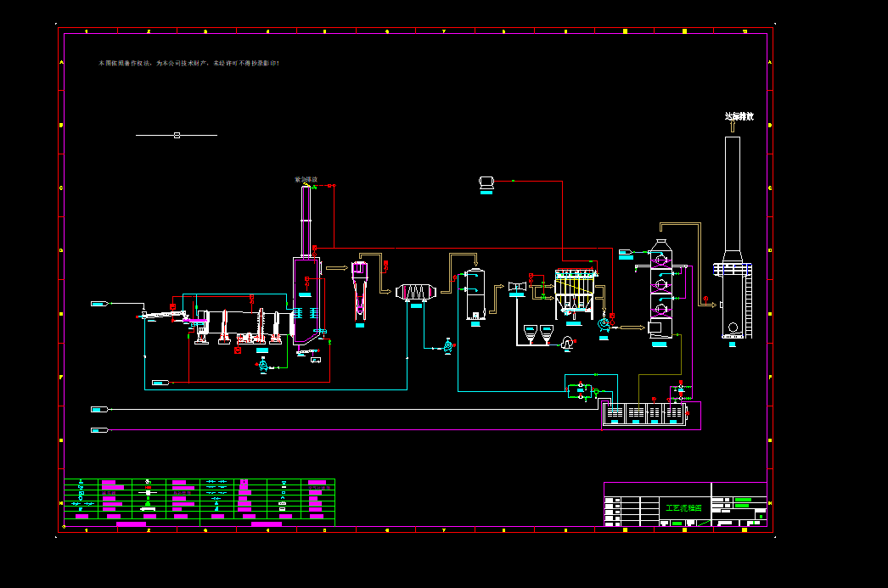
Task: Select the cyan pump below the heat exchanger
Action: pos(448,346)
